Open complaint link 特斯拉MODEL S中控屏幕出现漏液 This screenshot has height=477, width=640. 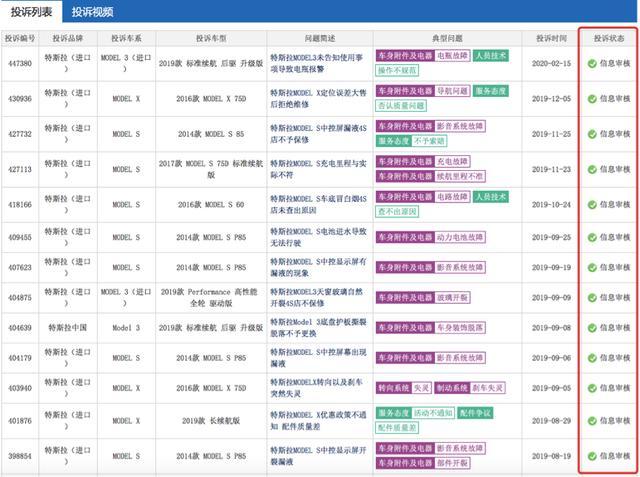(x=318, y=358)
